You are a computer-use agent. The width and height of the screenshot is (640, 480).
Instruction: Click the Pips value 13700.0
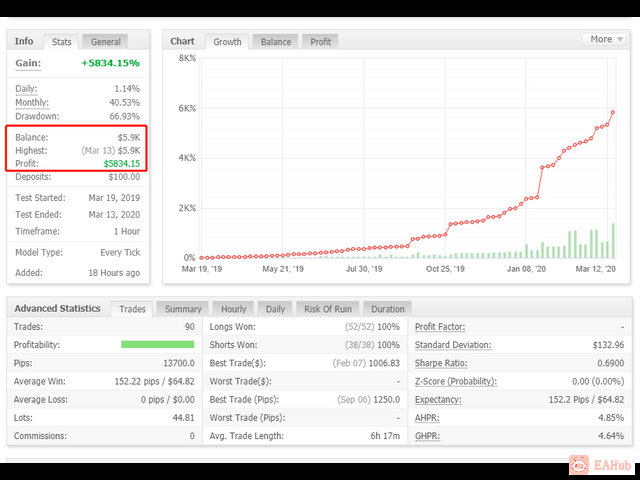179,363
